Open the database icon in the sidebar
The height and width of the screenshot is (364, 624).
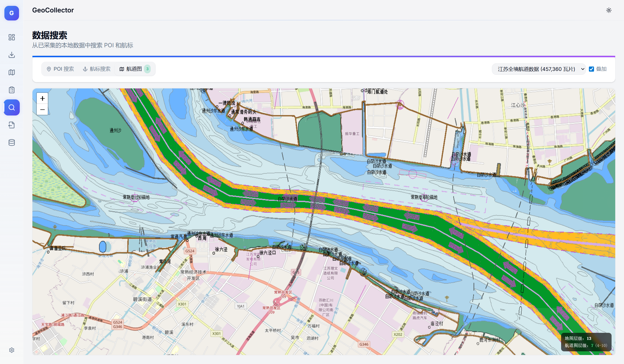pyautogui.click(x=11, y=143)
